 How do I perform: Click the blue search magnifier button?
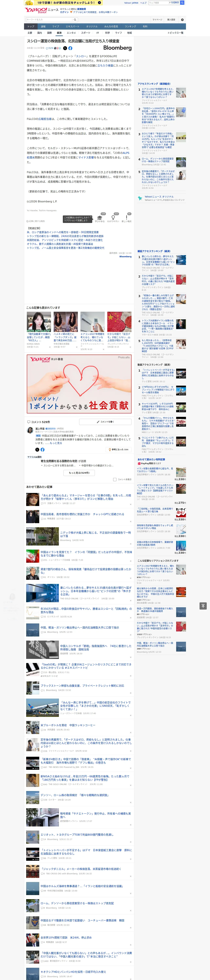182,3
